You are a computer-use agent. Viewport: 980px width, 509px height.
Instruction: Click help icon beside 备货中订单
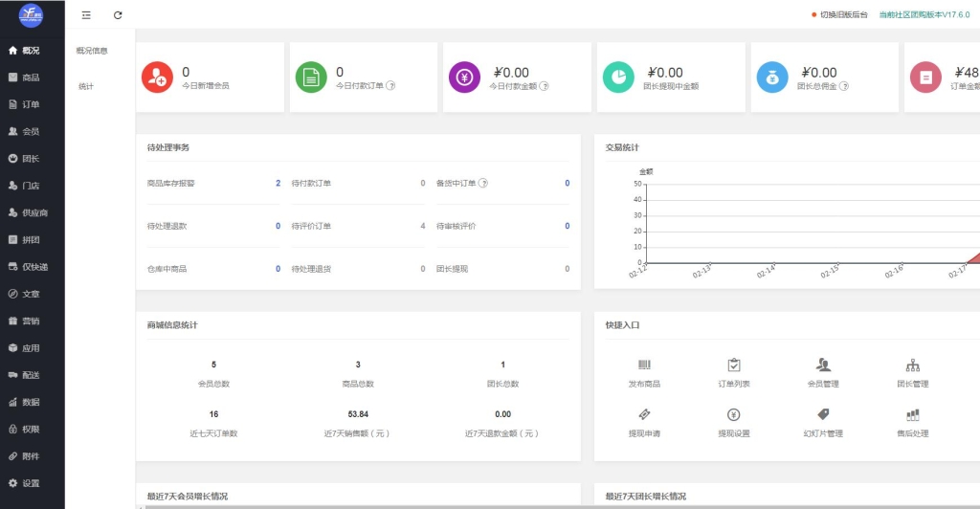pos(482,183)
